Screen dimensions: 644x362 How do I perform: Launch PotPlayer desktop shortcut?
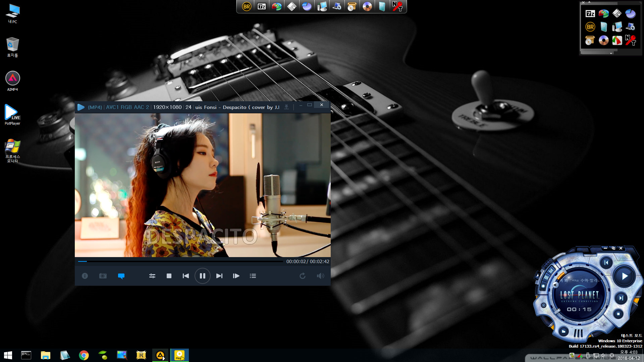(12, 115)
